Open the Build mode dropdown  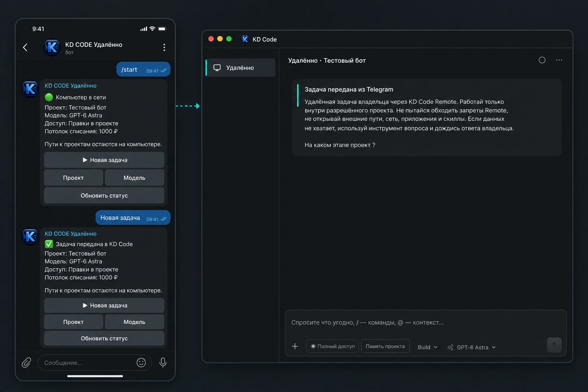pos(427,347)
